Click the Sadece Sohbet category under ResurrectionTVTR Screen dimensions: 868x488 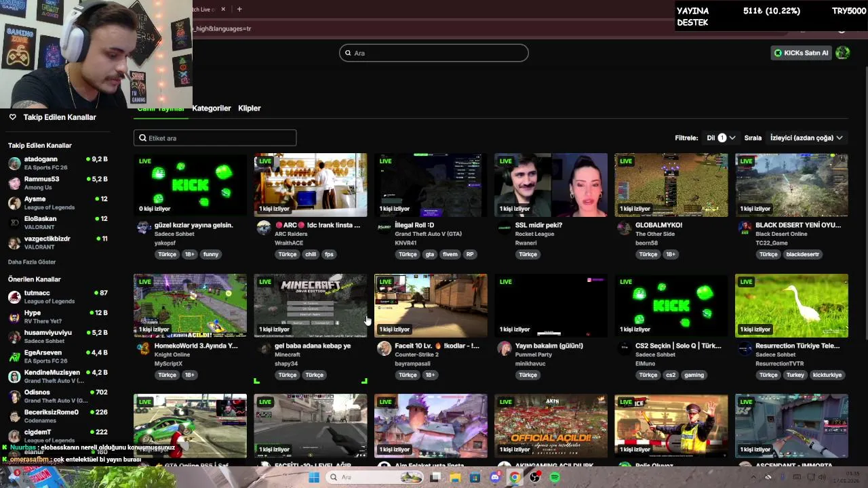click(776, 354)
